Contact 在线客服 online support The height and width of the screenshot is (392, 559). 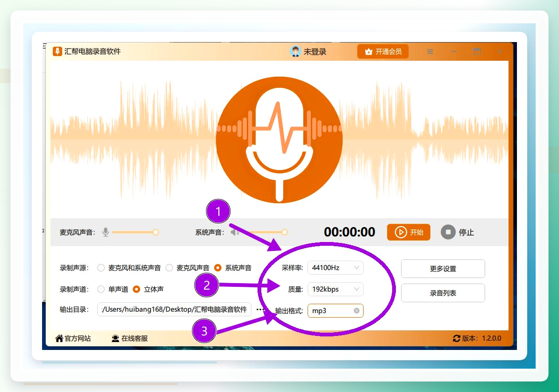coord(130,338)
